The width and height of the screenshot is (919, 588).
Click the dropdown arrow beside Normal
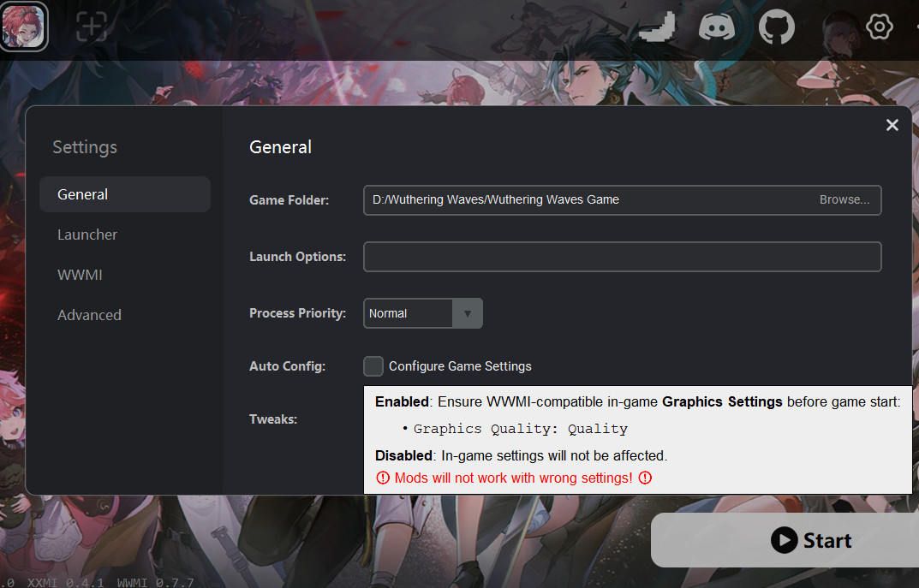coord(468,313)
